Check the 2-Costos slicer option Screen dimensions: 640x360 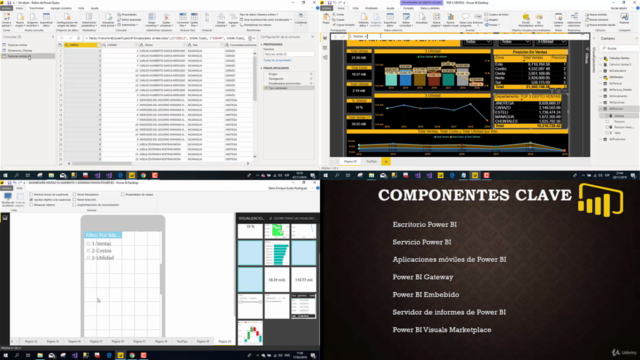(89, 251)
